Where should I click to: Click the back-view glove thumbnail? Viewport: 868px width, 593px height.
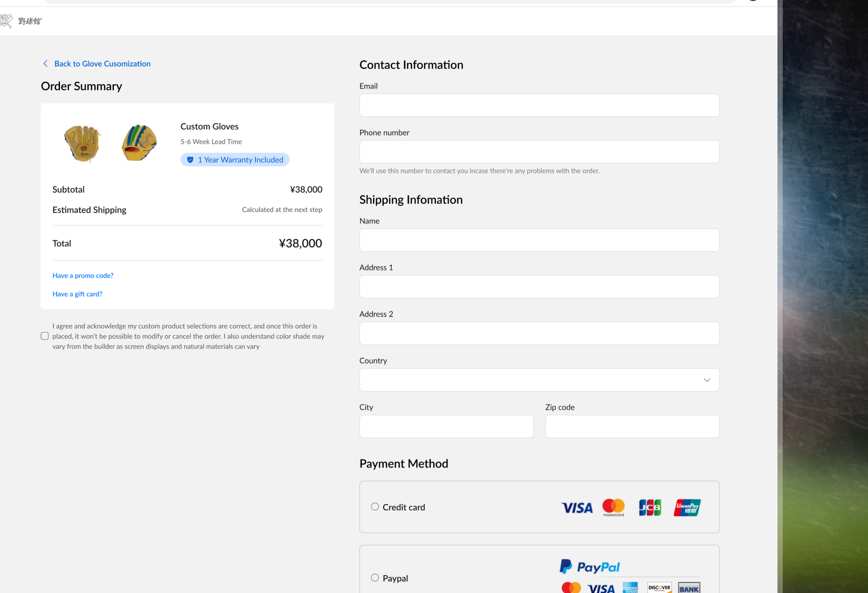point(139,143)
